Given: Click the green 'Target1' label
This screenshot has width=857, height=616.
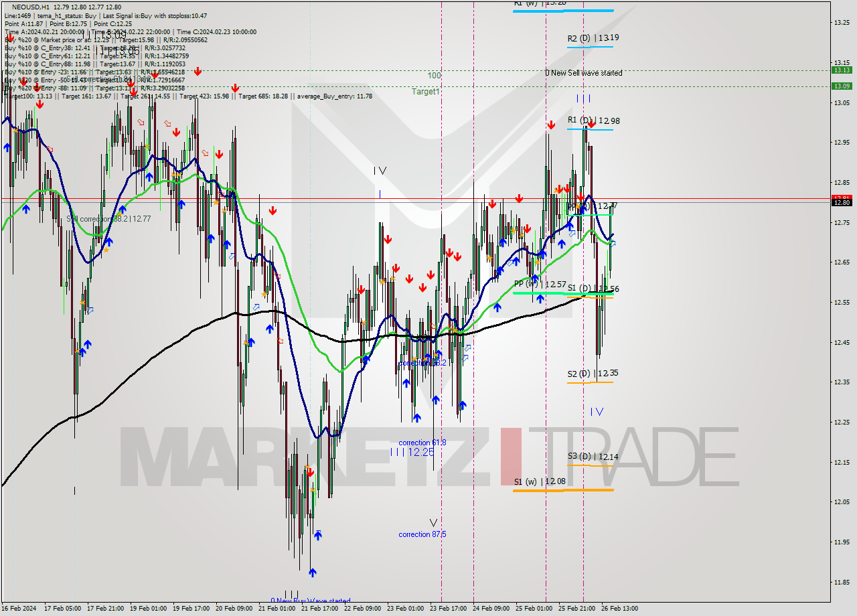Looking at the screenshot, I should [425, 92].
